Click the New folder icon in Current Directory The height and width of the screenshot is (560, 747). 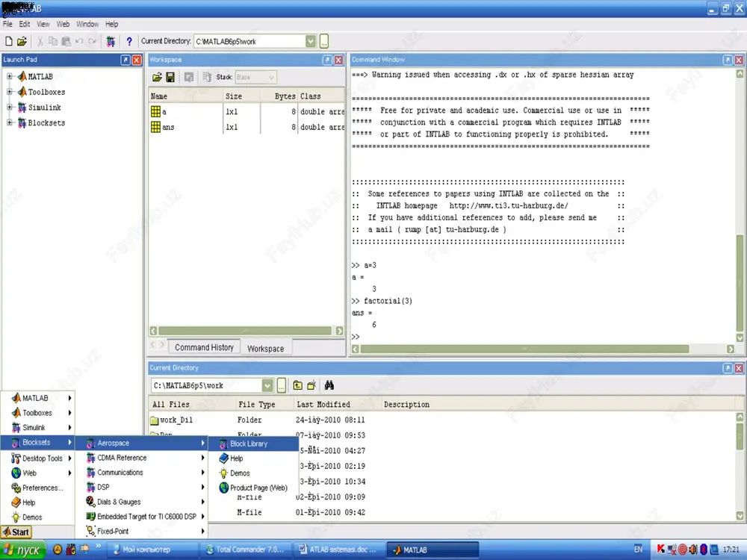pyautogui.click(x=311, y=385)
